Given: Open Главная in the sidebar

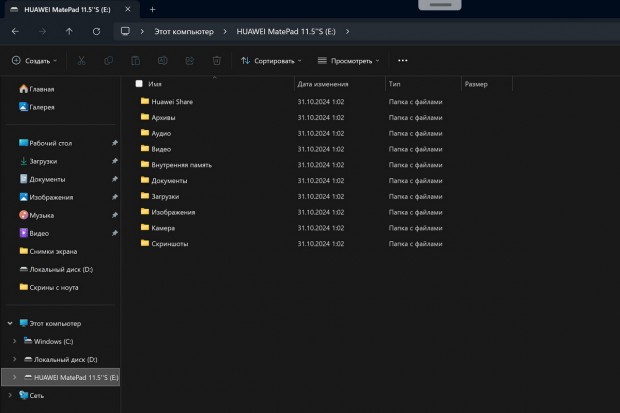Looking at the screenshot, I should click(x=37, y=89).
